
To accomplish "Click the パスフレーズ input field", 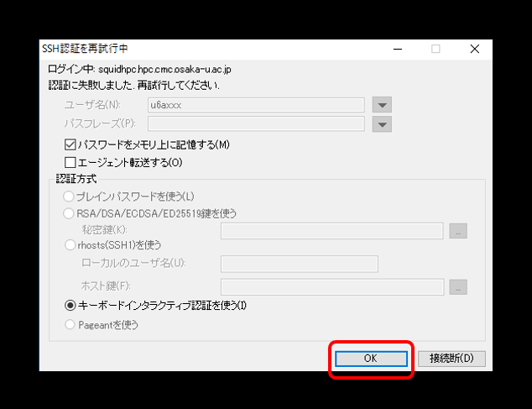I will (x=255, y=124).
